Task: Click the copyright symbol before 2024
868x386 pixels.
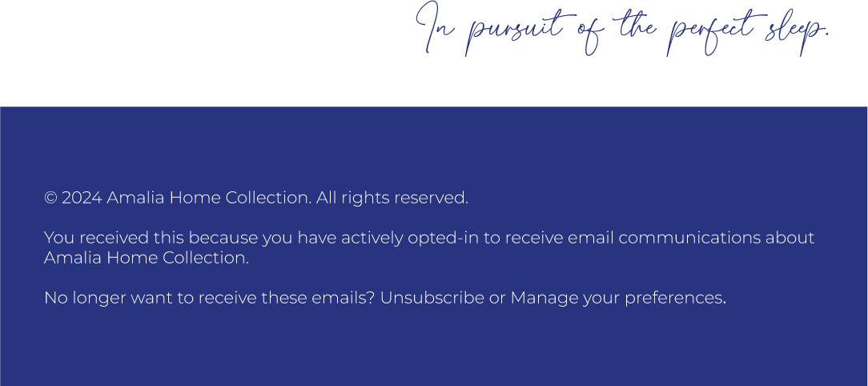Action: tap(51, 198)
